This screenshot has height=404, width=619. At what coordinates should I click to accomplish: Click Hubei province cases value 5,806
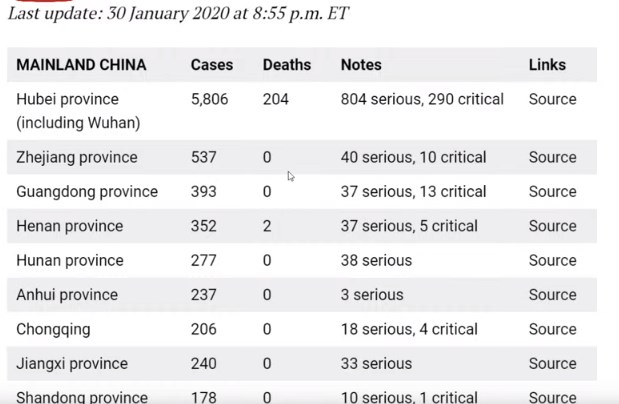click(x=211, y=99)
